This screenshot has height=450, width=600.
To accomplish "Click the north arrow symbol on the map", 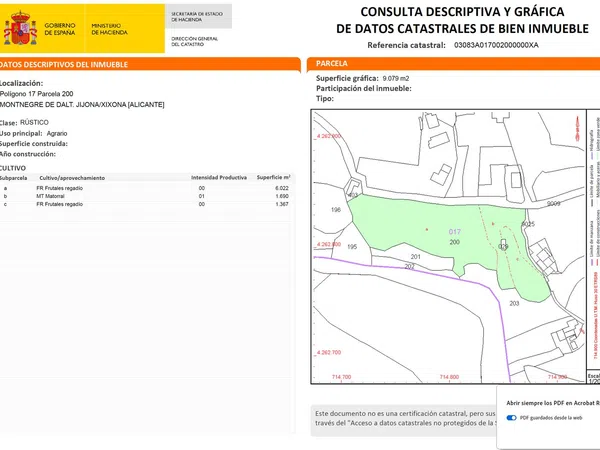I will (577, 129).
